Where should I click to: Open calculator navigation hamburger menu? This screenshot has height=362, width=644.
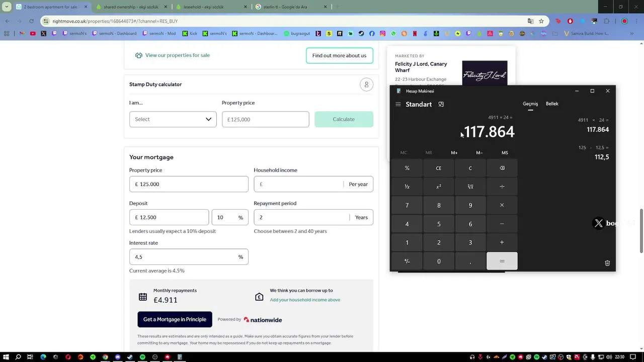coord(398,104)
